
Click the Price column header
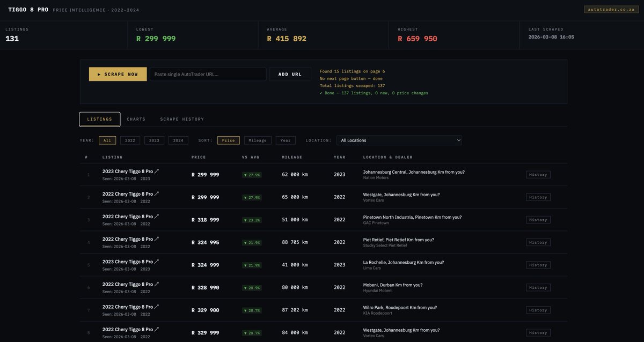coord(199,157)
